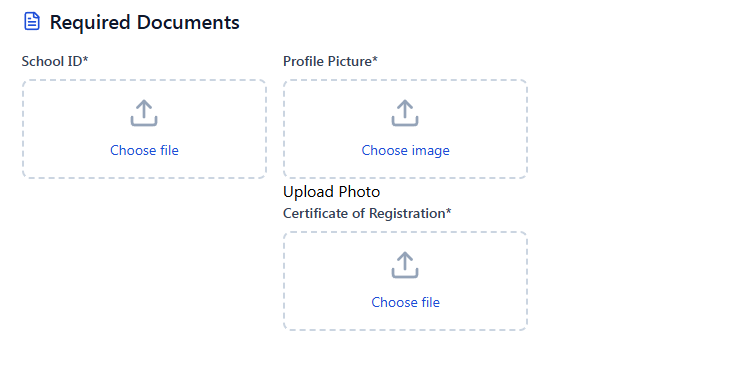
Task: Open the Choose file link for School ID
Action: (x=144, y=150)
